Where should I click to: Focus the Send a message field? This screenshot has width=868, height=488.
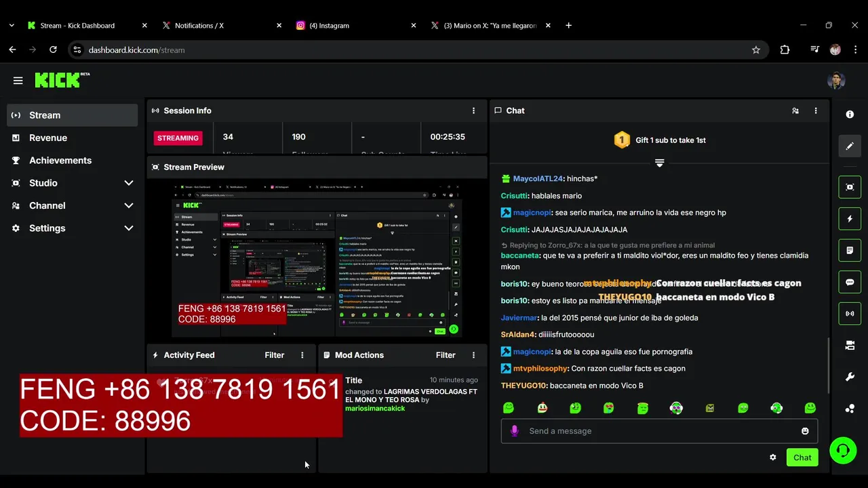point(659,431)
